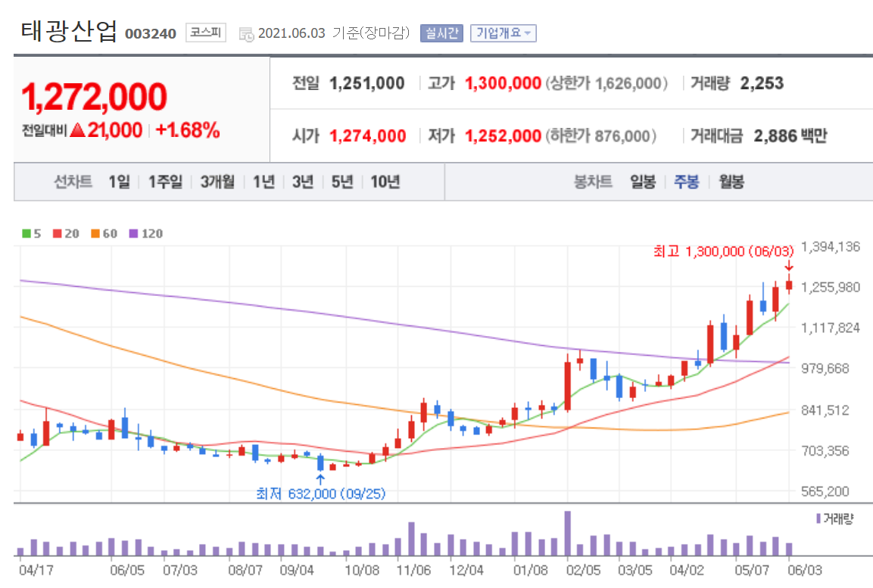The image size is (873, 588).
Task: Click the 하한가 876,000 text
Action: (600, 135)
